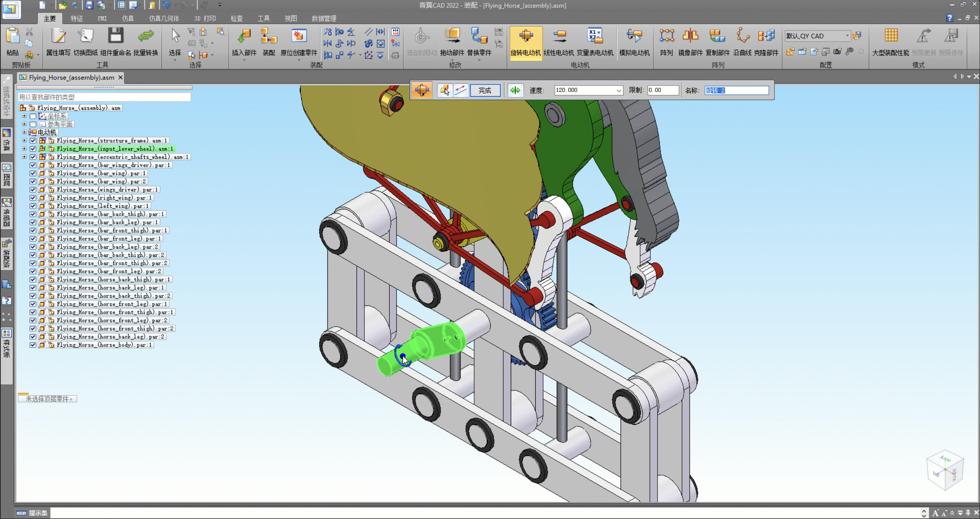Select the root Flying_Horse_(assembly).asm tree item
This screenshot has height=519, width=980.
pos(79,107)
